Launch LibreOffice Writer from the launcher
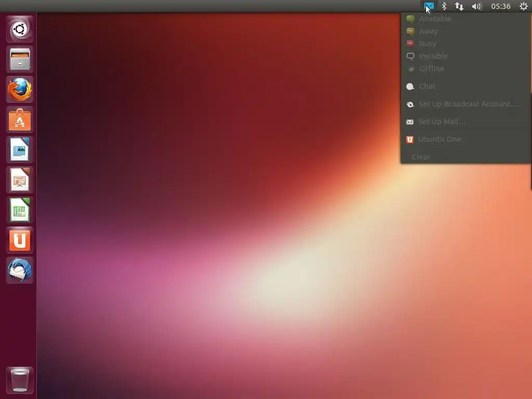This screenshot has height=399, width=532. click(x=20, y=150)
